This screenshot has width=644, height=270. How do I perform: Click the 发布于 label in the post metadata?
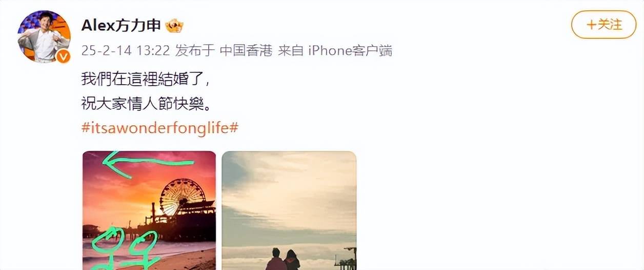195,51
